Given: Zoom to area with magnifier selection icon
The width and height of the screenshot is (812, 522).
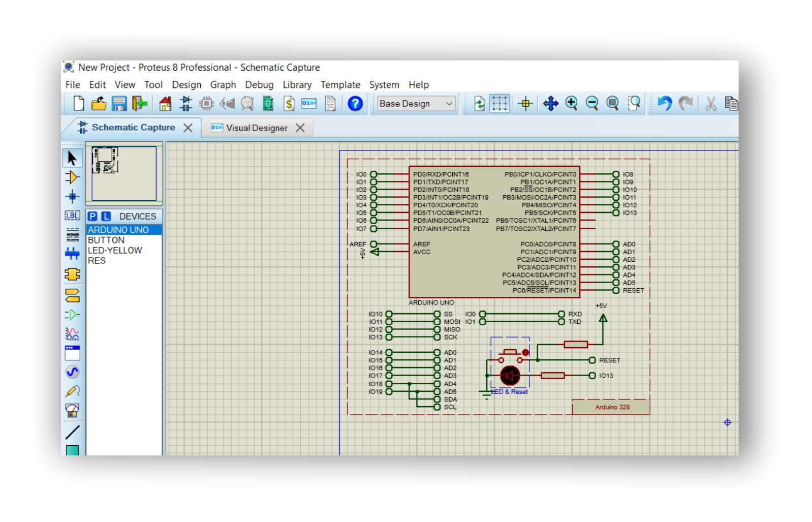Looking at the screenshot, I should pos(634,104).
